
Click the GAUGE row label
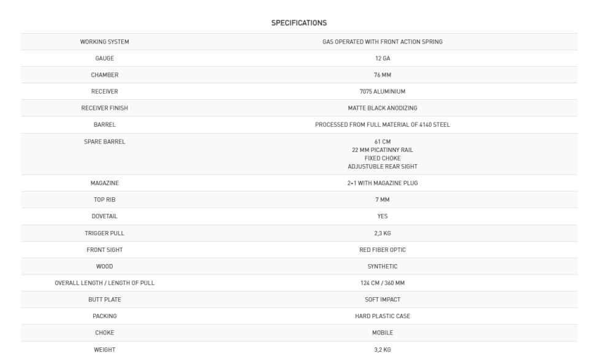tap(105, 58)
